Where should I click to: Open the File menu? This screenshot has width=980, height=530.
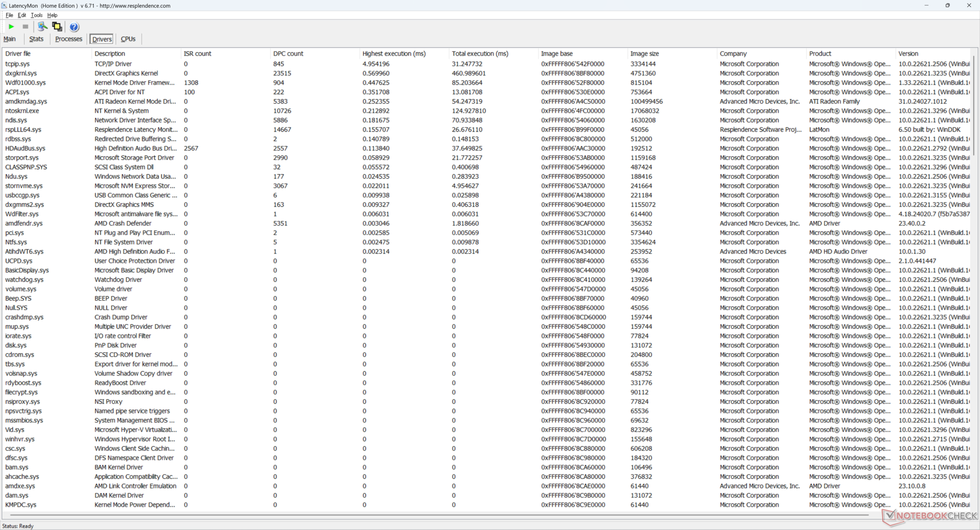9,15
